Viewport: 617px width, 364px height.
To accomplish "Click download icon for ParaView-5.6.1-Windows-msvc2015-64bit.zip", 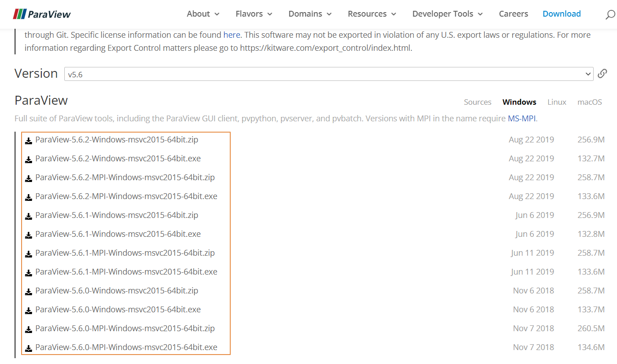I will 28,216.
